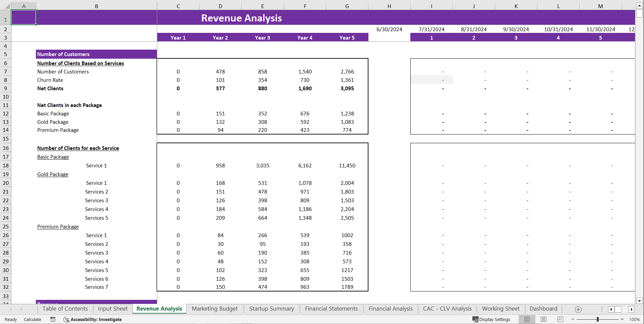Image resolution: width=644 pixels, height=324 pixels.
Task: Click vertical scrollbar up arrow
Action: (639, 6)
